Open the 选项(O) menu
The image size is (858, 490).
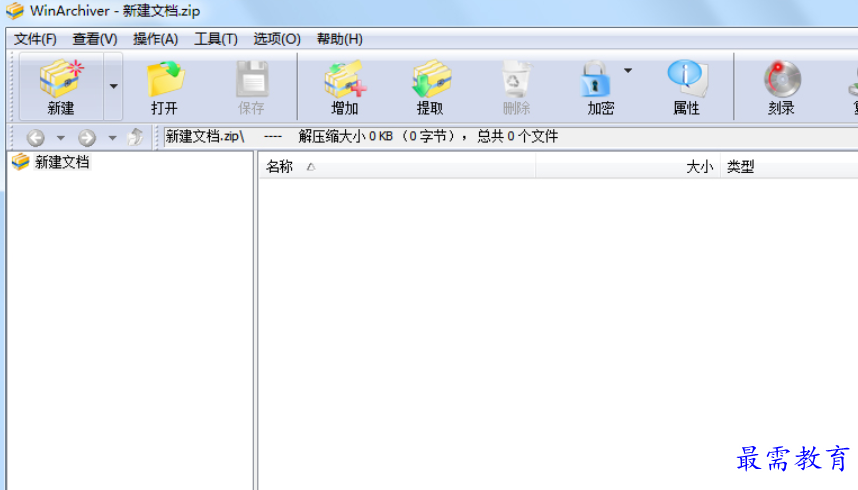tap(277, 39)
